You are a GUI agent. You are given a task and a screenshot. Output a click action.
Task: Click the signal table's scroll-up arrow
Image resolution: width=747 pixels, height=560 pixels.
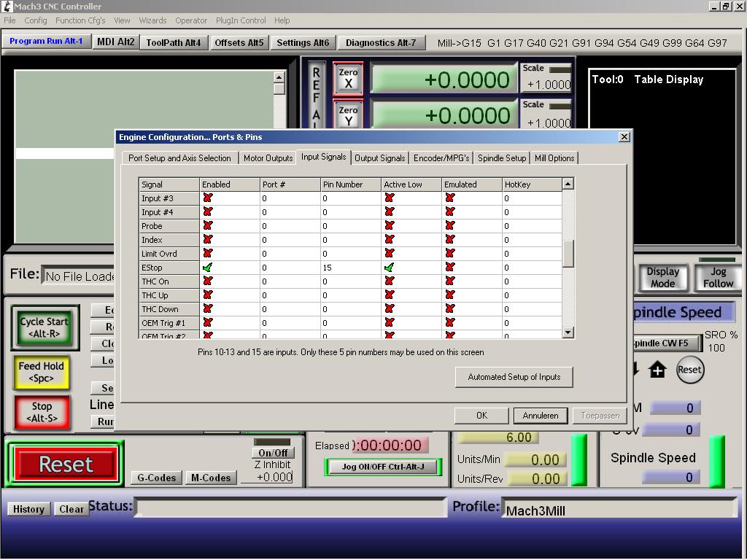point(568,184)
